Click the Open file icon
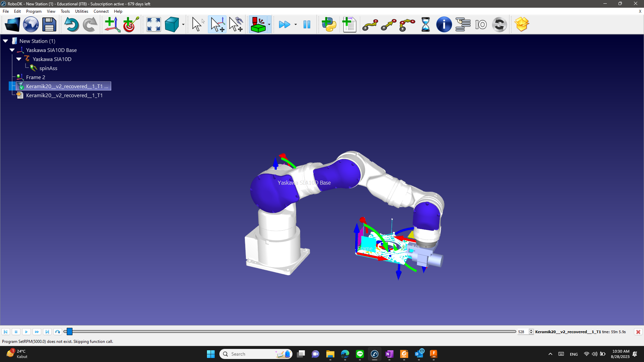This screenshot has height=362, width=644. (x=12, y=24)
